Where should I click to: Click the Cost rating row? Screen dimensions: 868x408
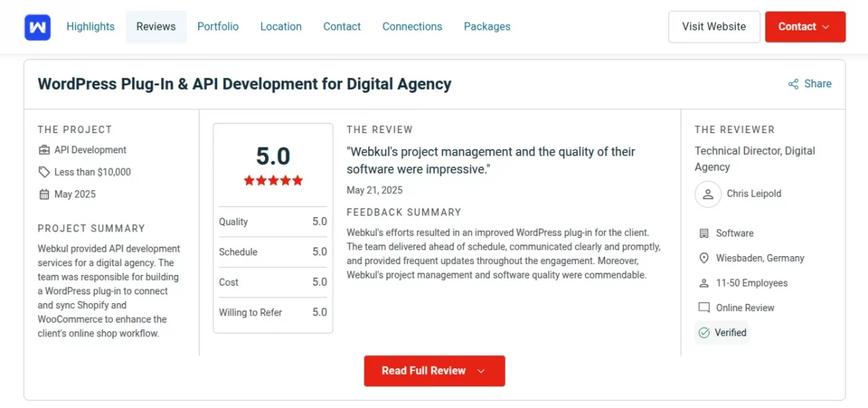click(273, 283)
